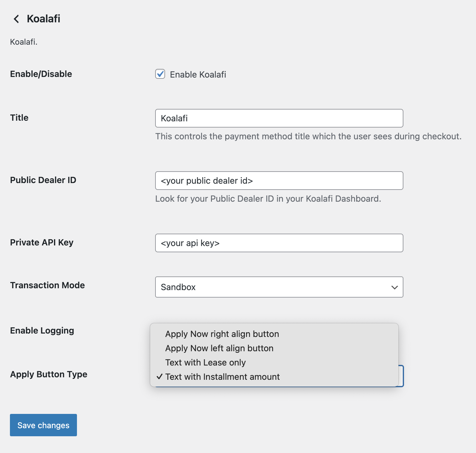476x453 pixels.
Task: Click the "Enable Koalafi" checkbox label text
Action: (x=198, y=75)
